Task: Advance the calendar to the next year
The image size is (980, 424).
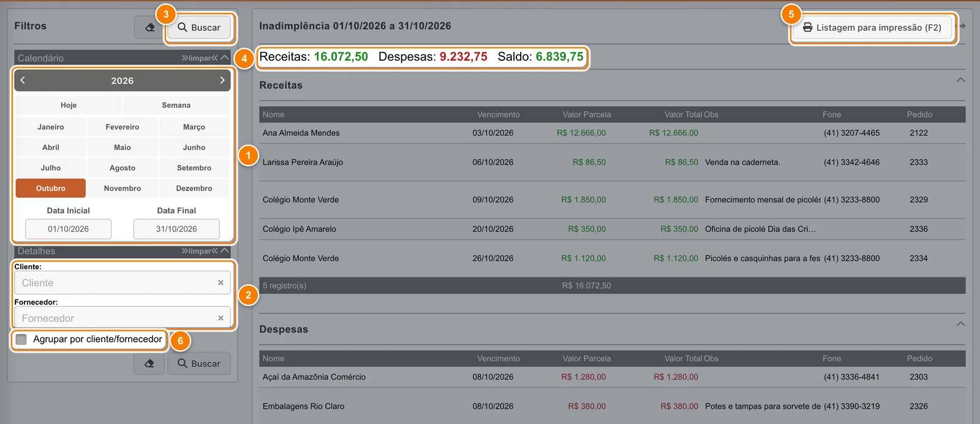Action: [x=222, y=80]
